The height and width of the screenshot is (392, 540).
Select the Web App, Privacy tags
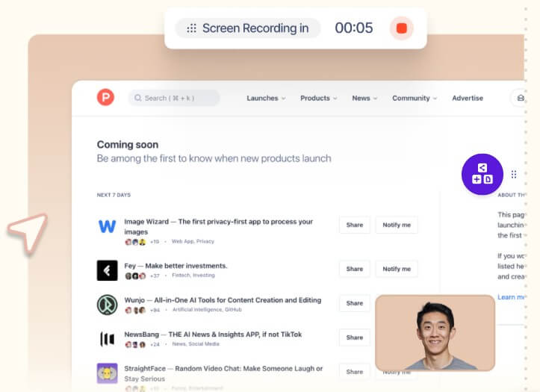193,241
